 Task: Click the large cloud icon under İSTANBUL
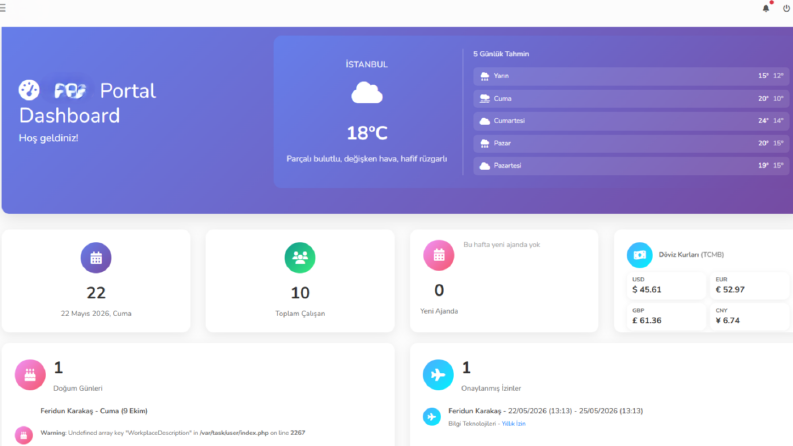(x=367, y=93)
